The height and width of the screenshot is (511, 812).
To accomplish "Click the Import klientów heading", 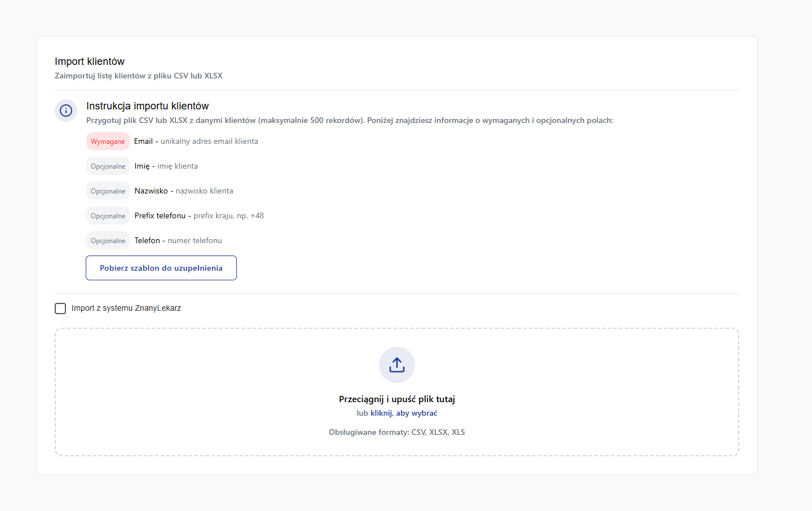I will pyautogui.click(x=90, y=61).
